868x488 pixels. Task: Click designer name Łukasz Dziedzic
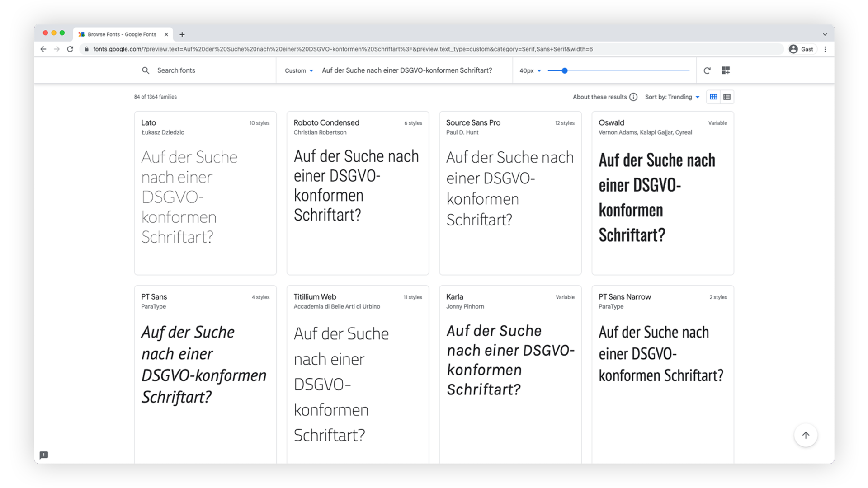coord(163,132)
